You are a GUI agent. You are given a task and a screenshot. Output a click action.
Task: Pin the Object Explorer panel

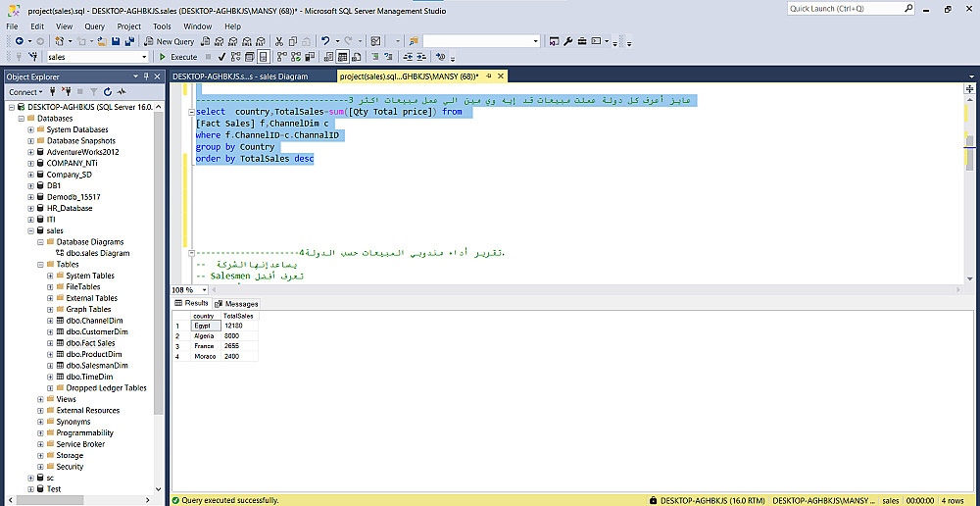tap(147, 76)
